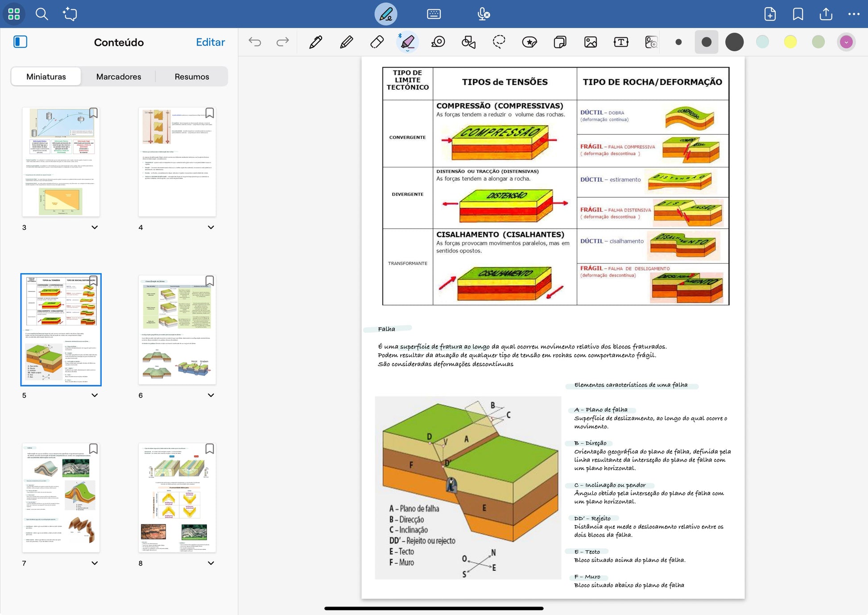Expand options chevron for page 4
The height and width of the screenshot is (615, 868).
pos(211,227)
